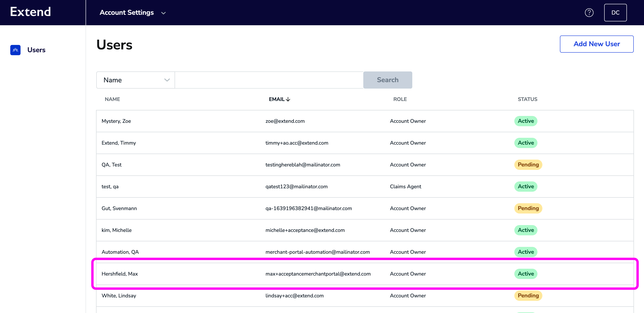The width and height of the screenshot is (644, 313).
Task: Click the EMAIL sort arrow icon
Action: coord(288,99)
